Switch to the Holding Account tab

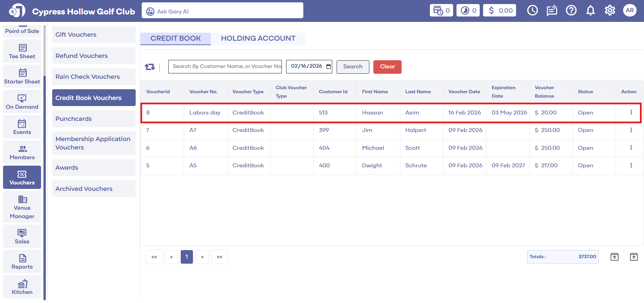point(258,38)
